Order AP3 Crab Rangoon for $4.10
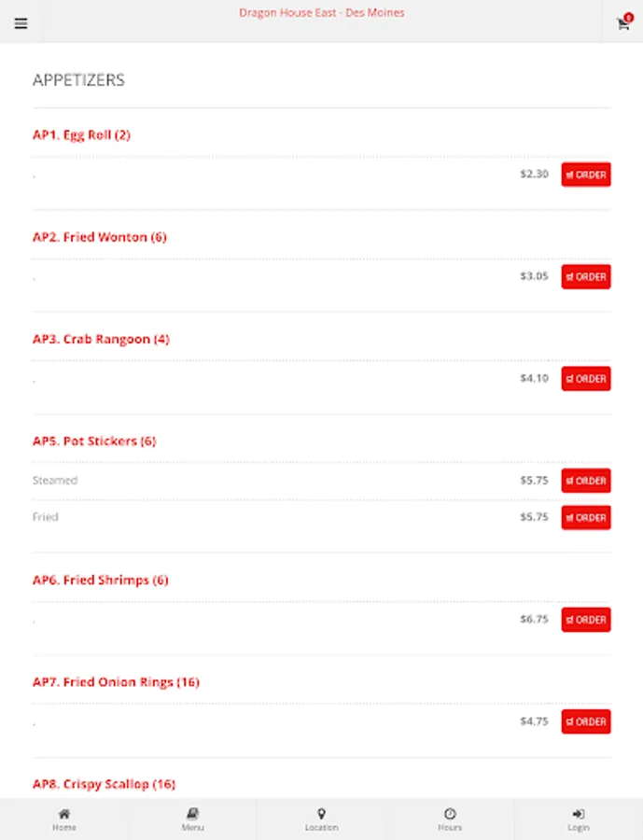643x840 pixels. tap(586, 379)
